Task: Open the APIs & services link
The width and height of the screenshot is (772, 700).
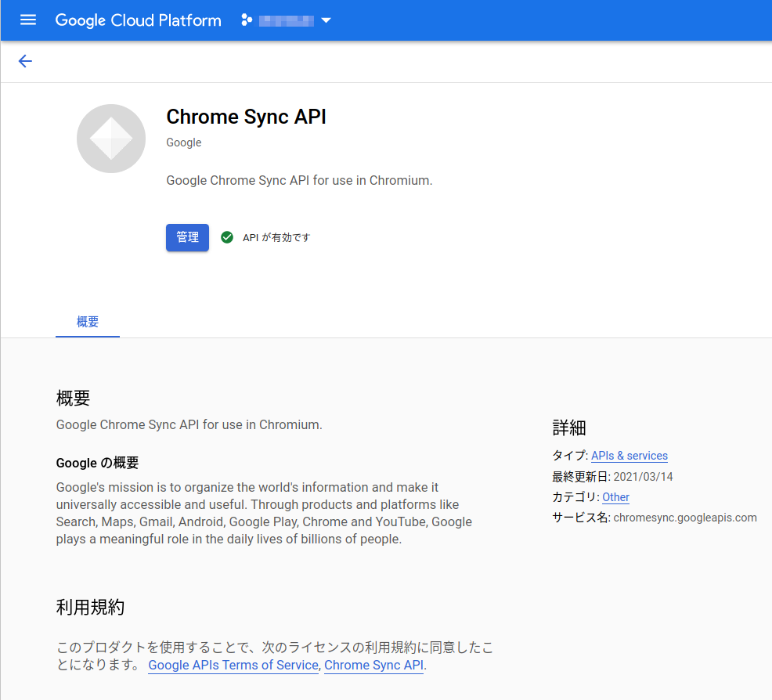Action: tap(630, 456)
